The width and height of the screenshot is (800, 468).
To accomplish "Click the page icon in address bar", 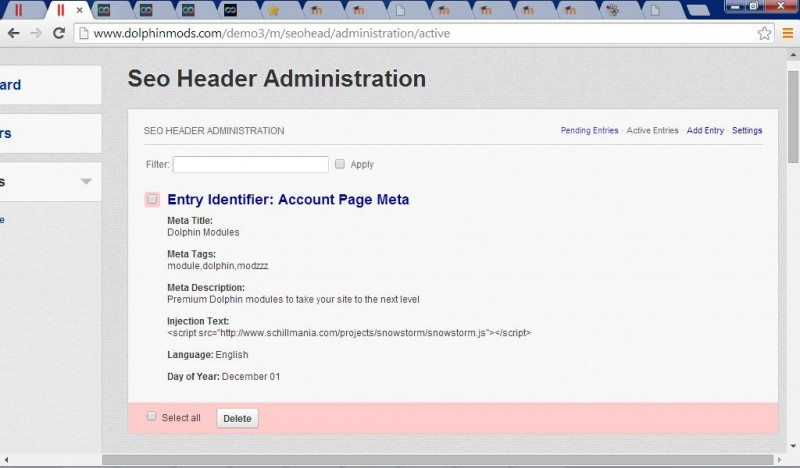I will click(84, 33).
